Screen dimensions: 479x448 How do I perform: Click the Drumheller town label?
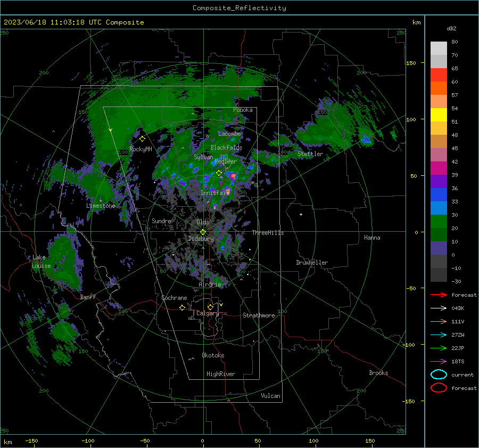tap(312, 263)
